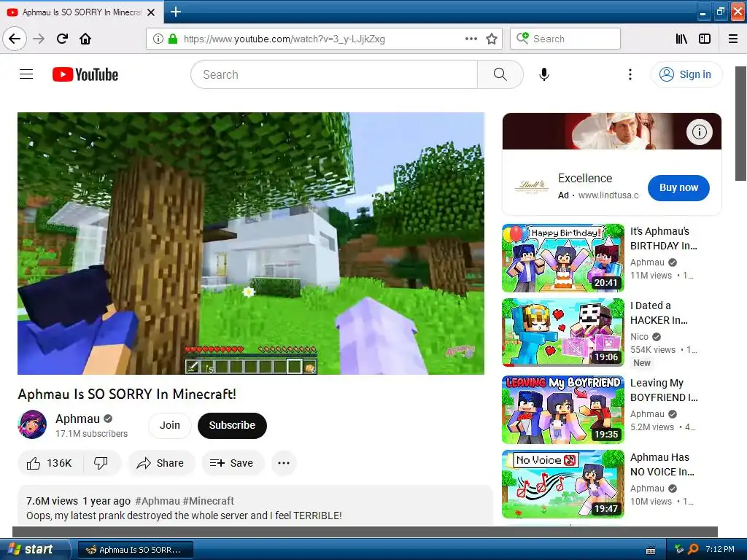Viewport: 747px width, 560px height.
Task: Click Aphmau Is SO SORR taskbar item
Action: [x=135, y=550]
